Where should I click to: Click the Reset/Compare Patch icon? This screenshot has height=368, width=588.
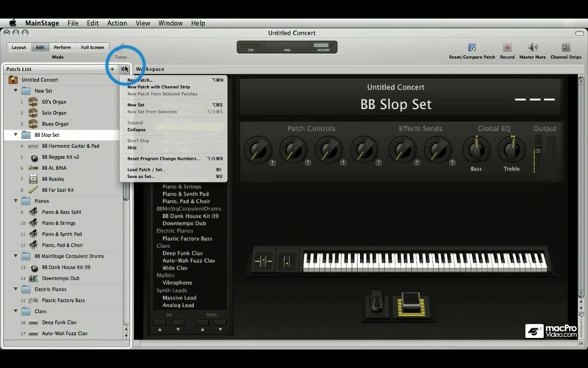[x=472, y=48]
